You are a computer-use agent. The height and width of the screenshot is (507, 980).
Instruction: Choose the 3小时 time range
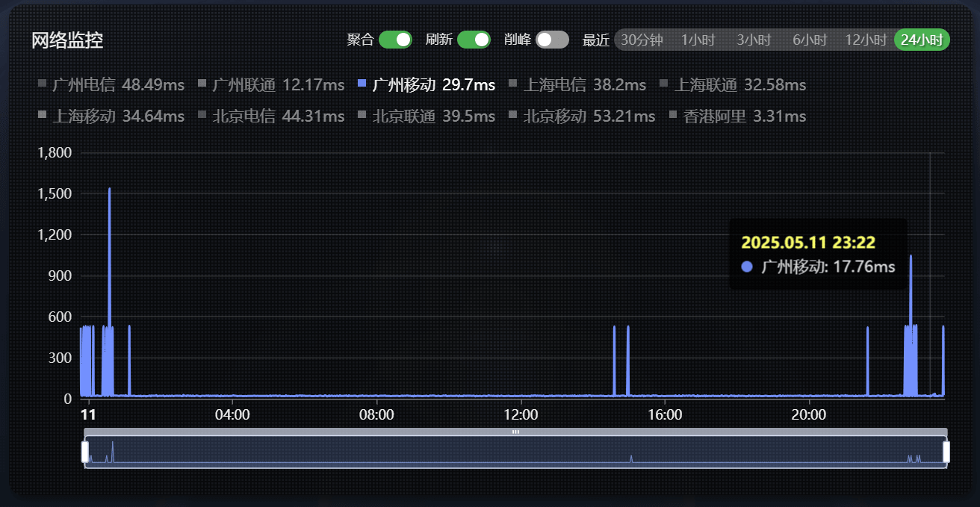pos(754,40)
